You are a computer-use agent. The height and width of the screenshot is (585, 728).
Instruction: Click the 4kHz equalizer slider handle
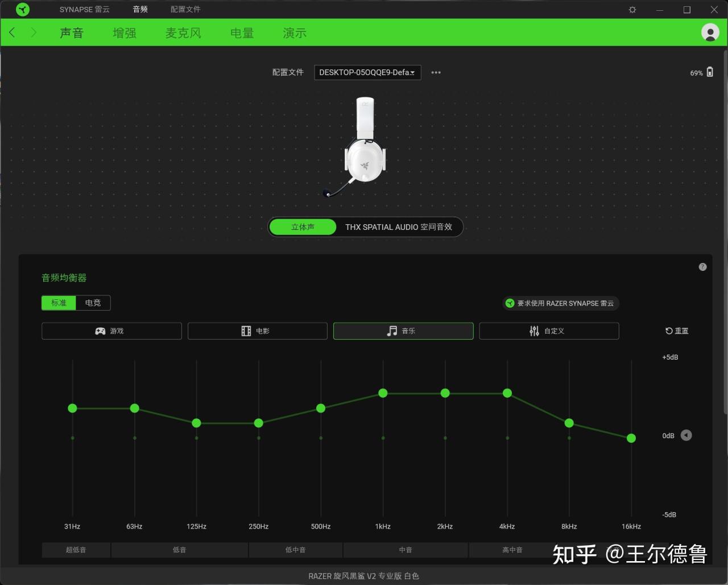tap(507, 393)
